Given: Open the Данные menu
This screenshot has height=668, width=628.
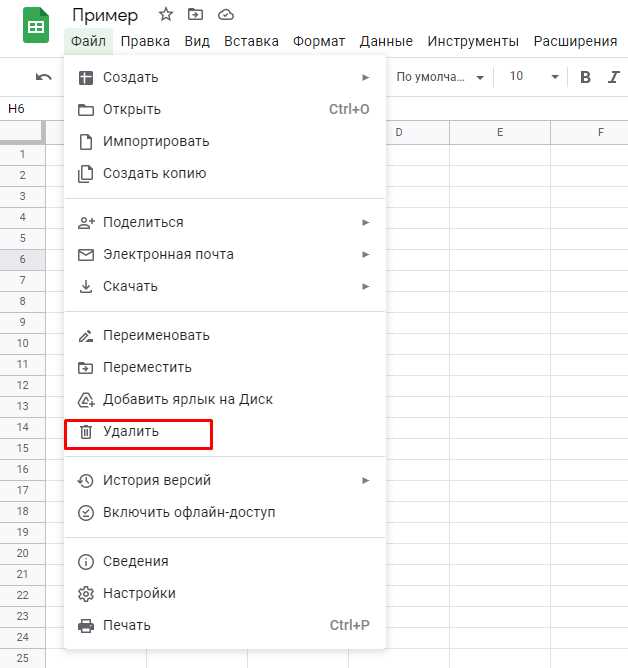Looking at the screenshot, I should [386, 41].
